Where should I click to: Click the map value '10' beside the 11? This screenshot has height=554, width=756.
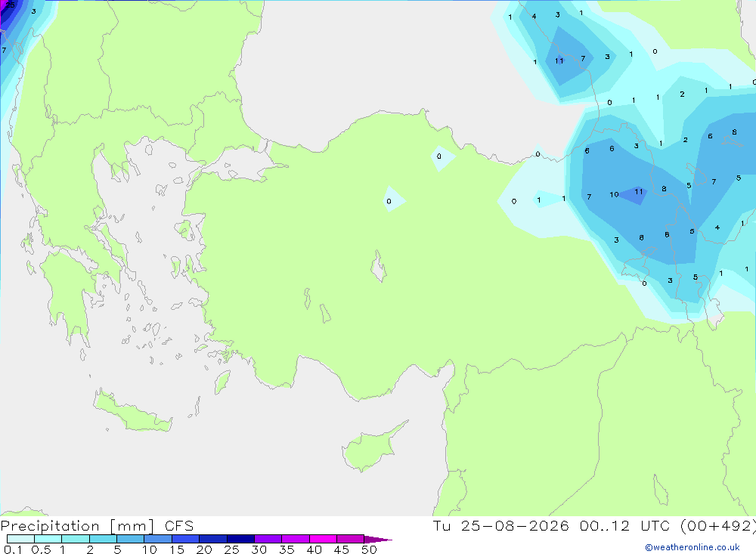(614, 195)
